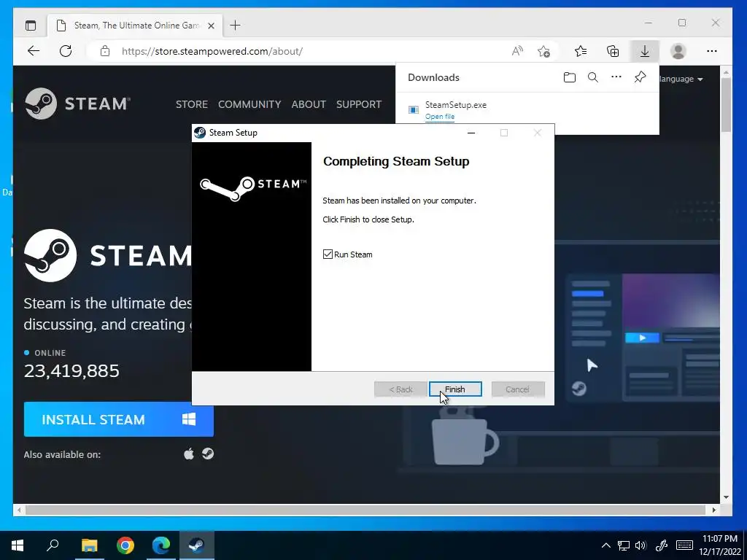The image size is (747, 560).
Task: Click Open file link under SteamSetup.exe
Action: click(440, 117)
